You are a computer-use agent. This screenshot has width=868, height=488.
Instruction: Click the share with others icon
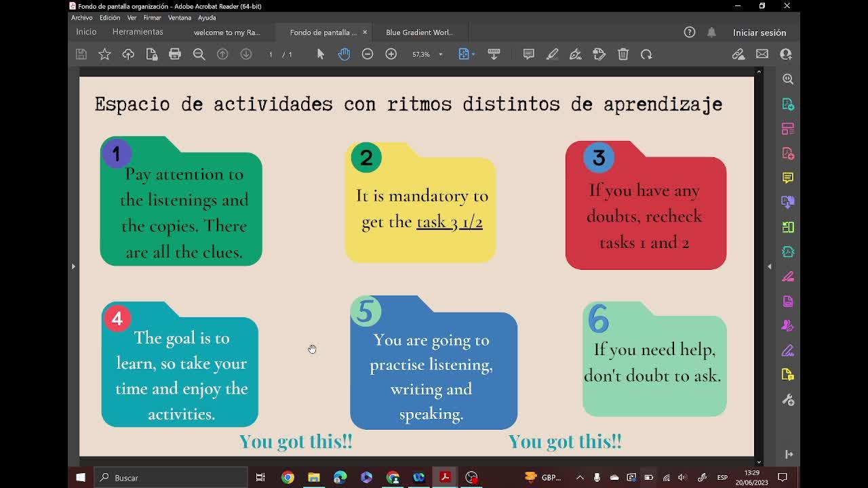pos(786,54)
